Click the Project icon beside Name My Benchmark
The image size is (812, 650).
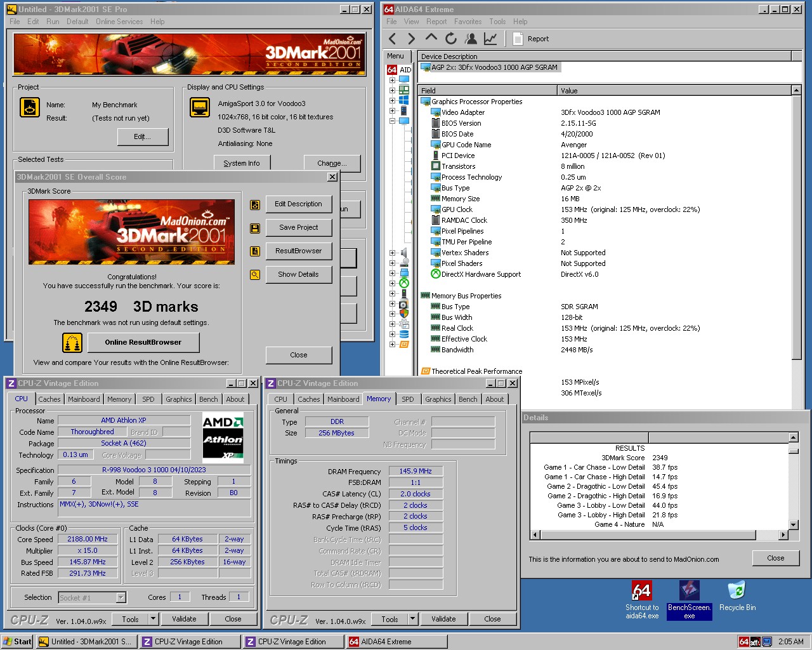30,107
